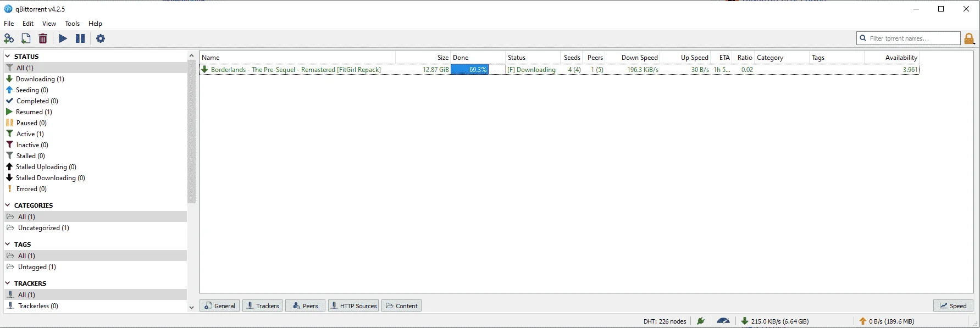
Task: Open the View menu
Action: [49, 24]
